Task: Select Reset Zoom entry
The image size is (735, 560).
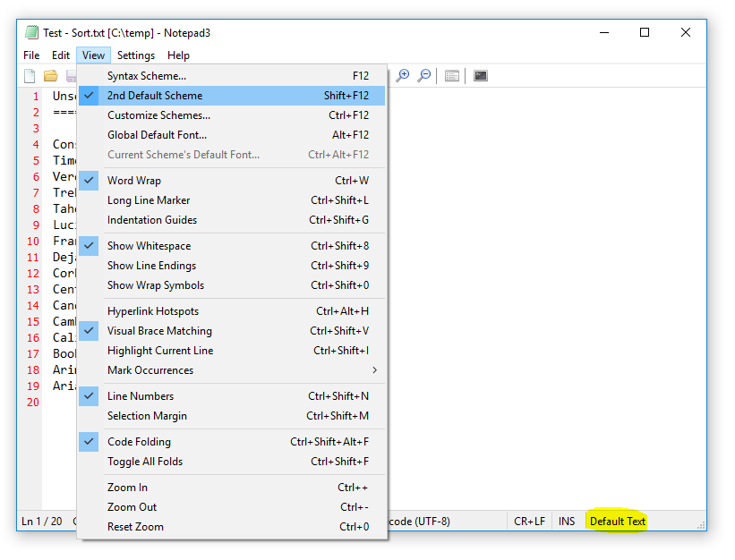Action: click(x=232, y=527)
